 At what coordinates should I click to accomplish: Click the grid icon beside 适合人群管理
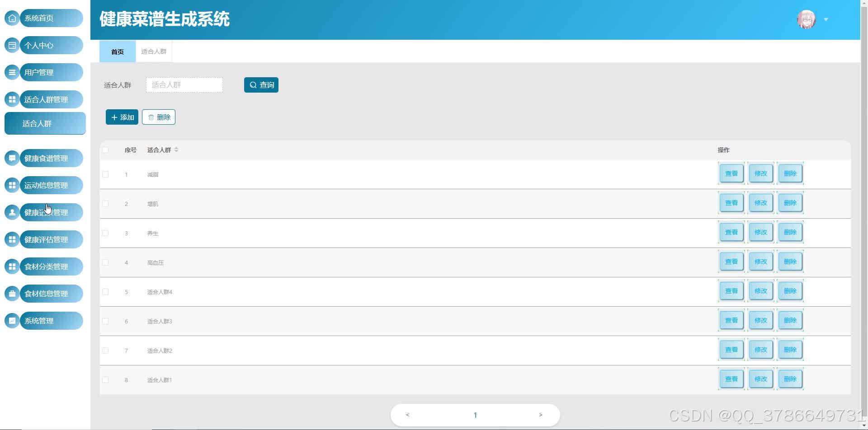coord(12,99)
